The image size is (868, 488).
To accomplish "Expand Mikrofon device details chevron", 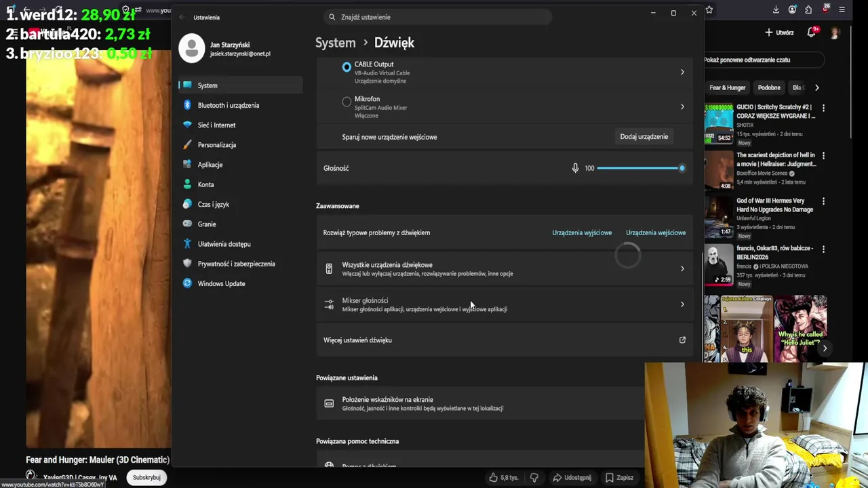I will click(682, 106).
